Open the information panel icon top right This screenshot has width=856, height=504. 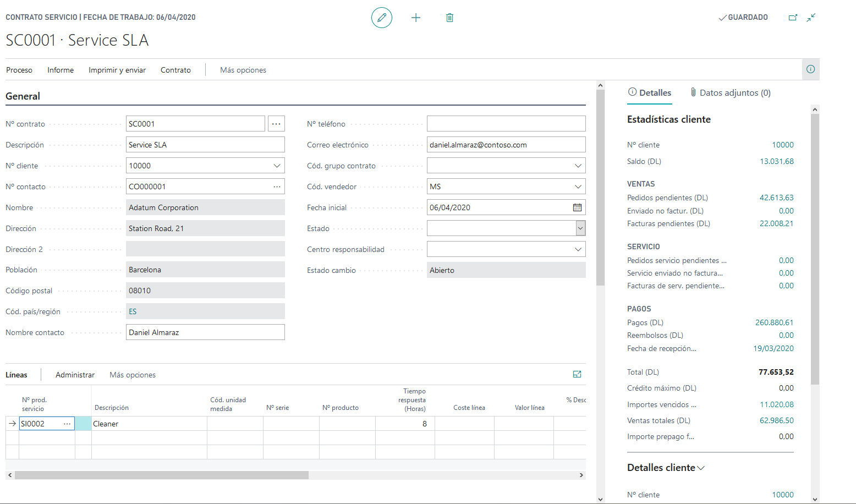[x=810, y=69]
